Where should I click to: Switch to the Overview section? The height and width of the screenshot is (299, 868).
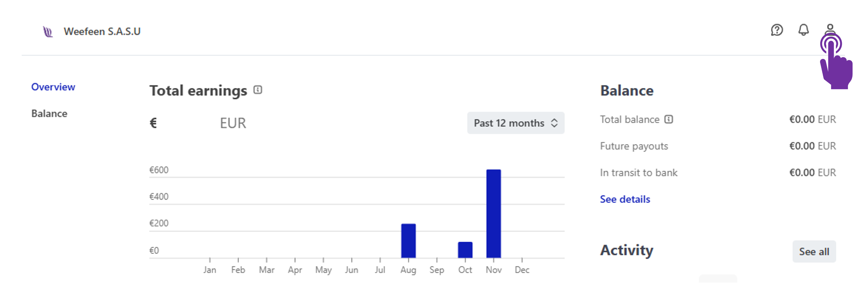click(x=53, y=87)
